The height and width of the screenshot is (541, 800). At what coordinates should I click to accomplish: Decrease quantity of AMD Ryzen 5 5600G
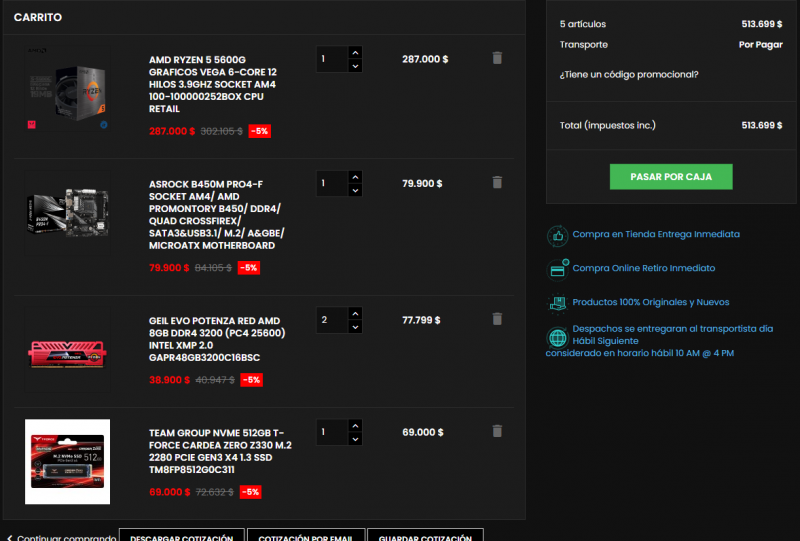[356, 66]
